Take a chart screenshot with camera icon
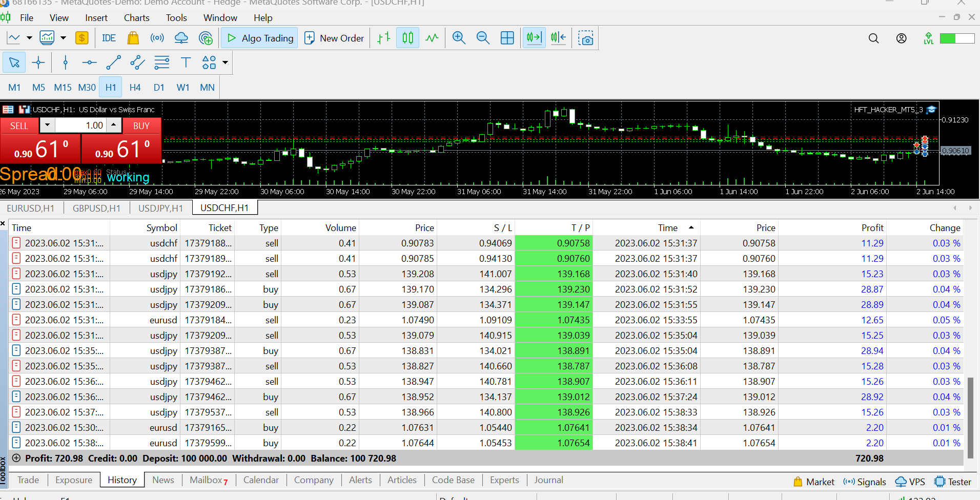 tap(585, 38)
